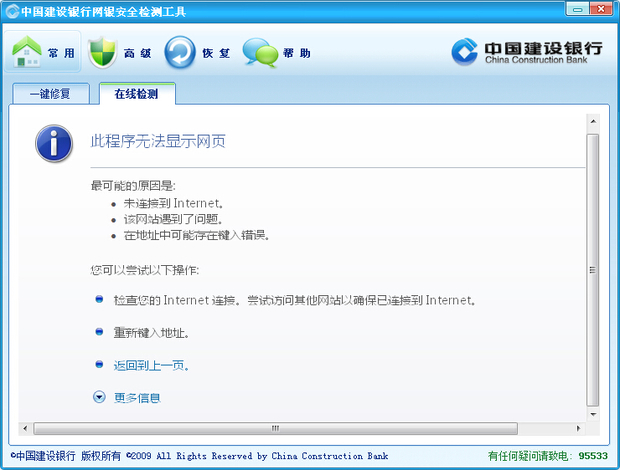This screenshot has width=620, height=470.
Task: Click the 该网站遇到了问题 bullet text
Action: click(x=173, y=219)
